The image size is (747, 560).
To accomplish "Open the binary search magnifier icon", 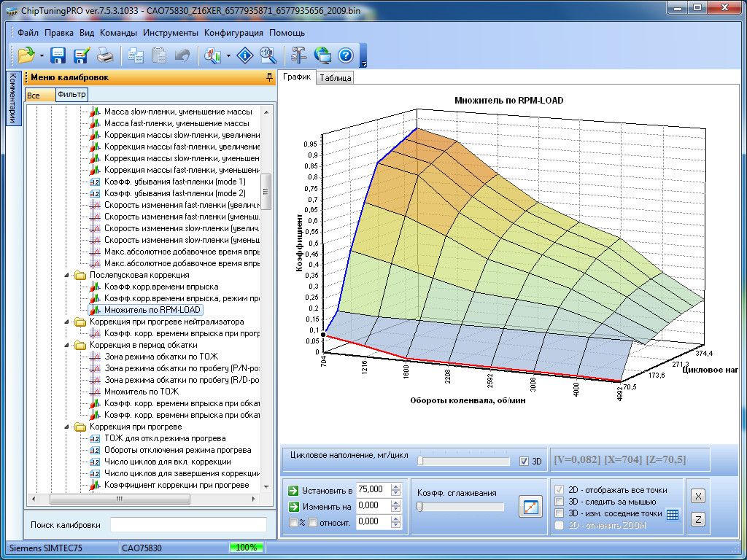I will 267,55.
